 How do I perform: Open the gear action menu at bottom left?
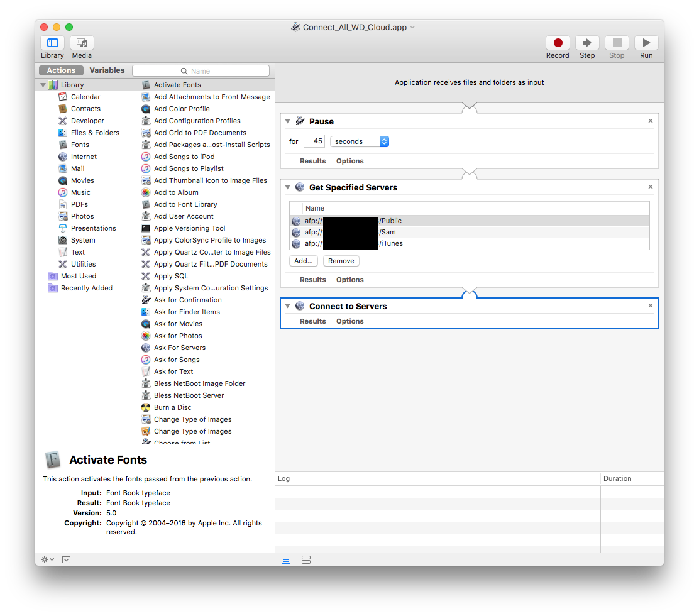coord(47,559)
